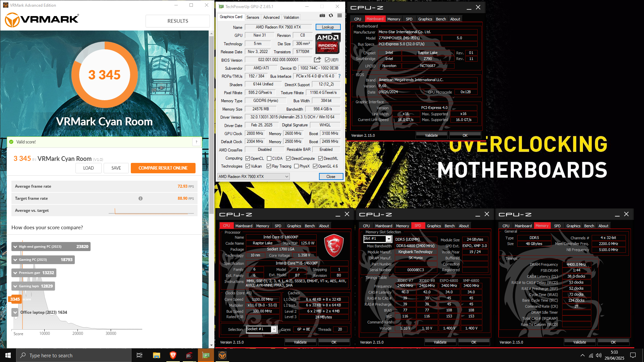
Task: Click the GPU-Z refresh icon
Action: 331,16
